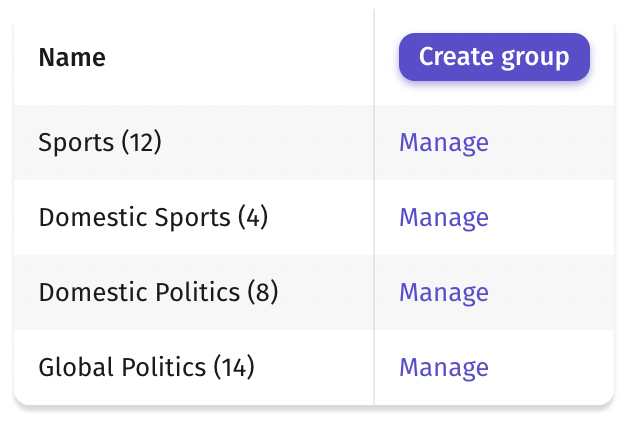Click the (4) count beside Domestic Sports
Image resolution: width=636 pixels, height=424 pixels.
pos(253,217)
